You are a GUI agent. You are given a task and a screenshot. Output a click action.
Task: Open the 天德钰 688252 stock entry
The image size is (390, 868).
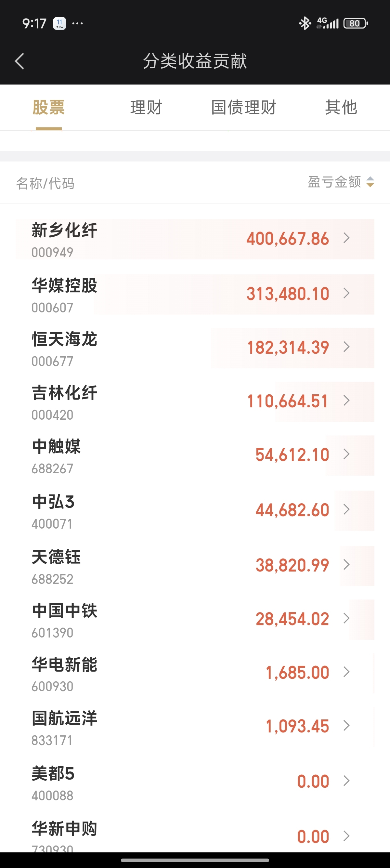click(195, 566)
